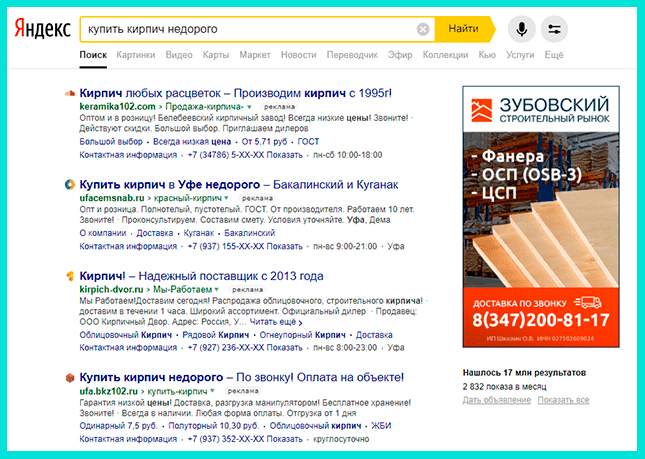Open the Переводчик tab
The image size is (645, 459).
click(x=352, y=55)
